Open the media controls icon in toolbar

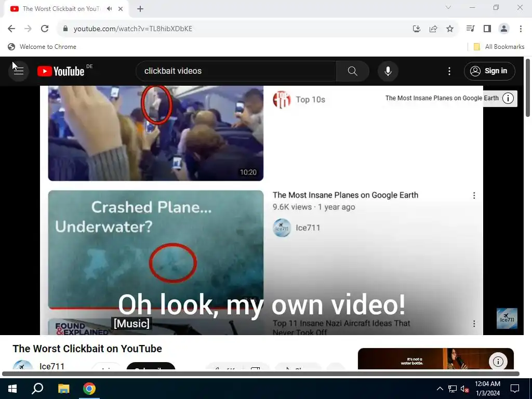click(x=470, y=29)
